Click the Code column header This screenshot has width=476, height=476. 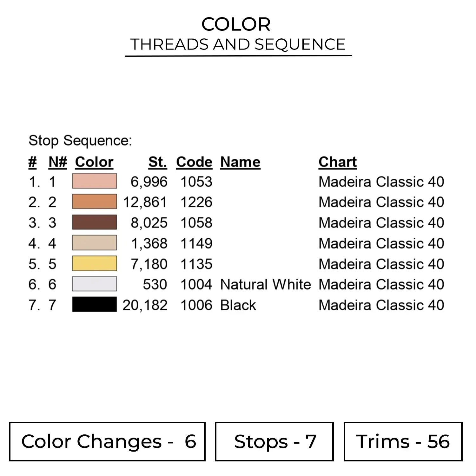(x=194, y=162)
